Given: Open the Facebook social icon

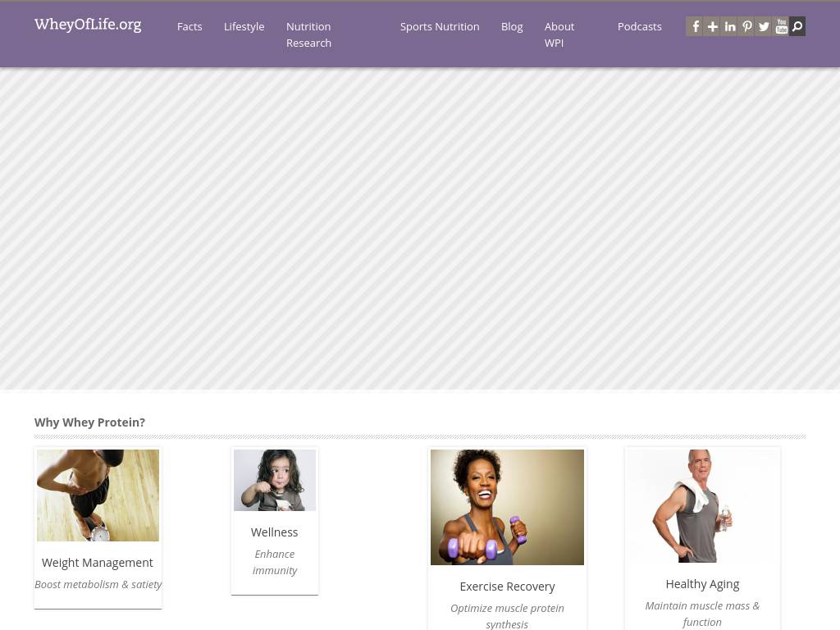Looking at the screenshot, I should (694, 26).
